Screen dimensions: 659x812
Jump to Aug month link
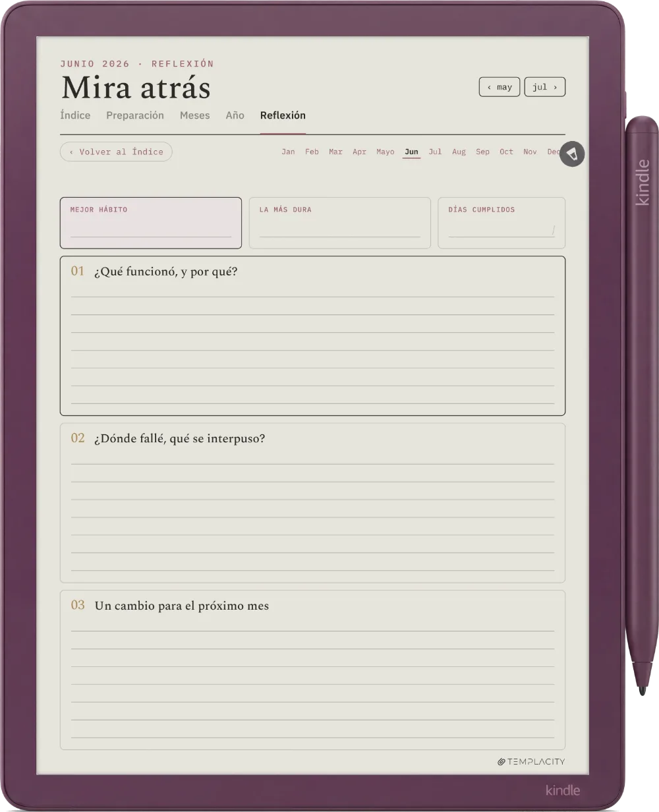[459, 152]
